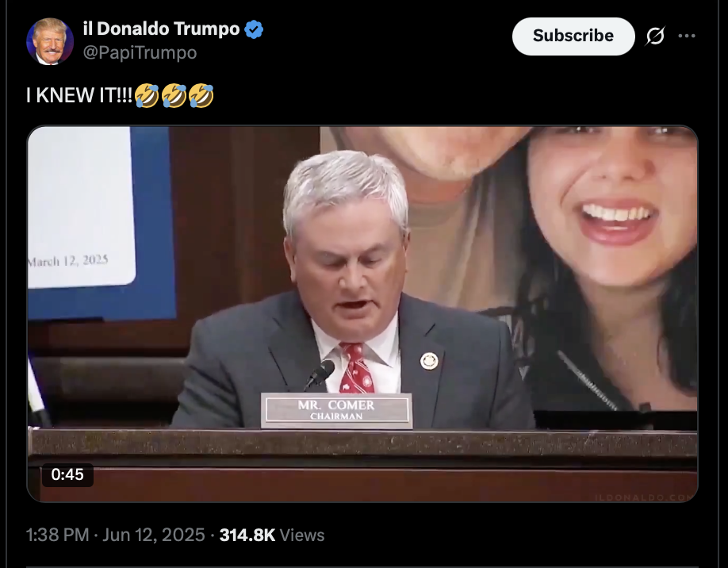
Task: Open the Grok explain-post icon
Action: click(654, 36)
